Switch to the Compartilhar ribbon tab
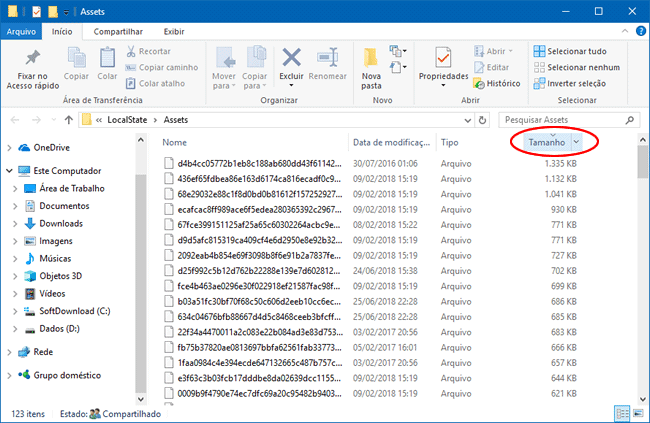Screen dimensions: 650x423 [x=117, y=31]
